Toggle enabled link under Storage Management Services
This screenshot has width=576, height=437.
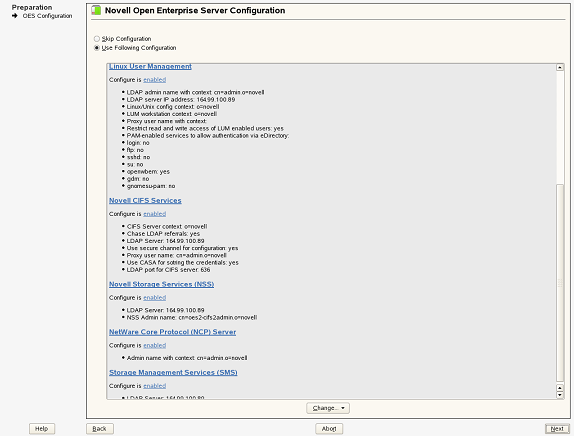pos(155,386)
